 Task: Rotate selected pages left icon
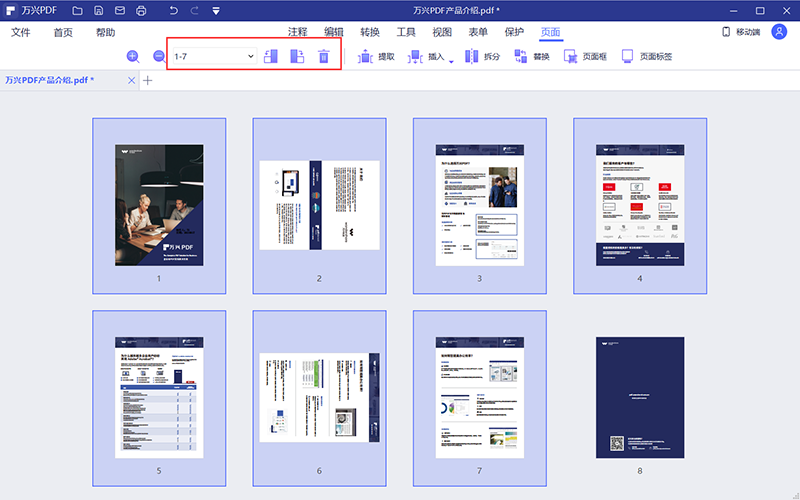271,57
